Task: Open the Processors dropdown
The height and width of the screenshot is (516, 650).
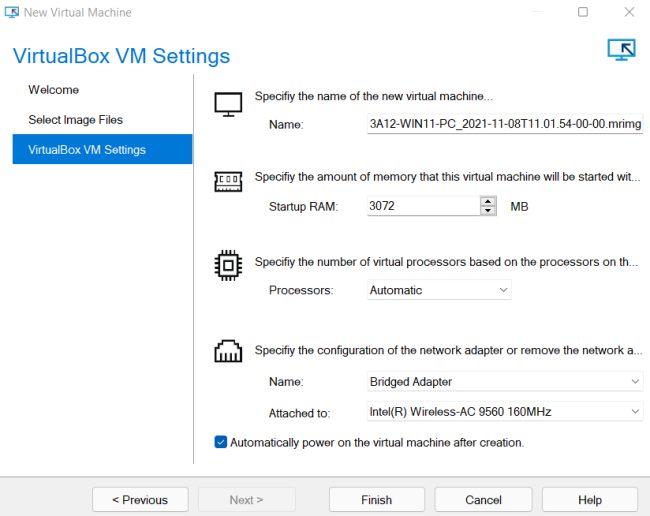Action: (x=438, y=290)
